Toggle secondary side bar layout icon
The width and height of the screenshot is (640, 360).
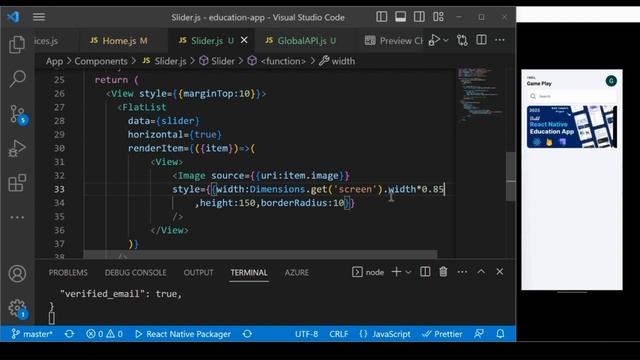tap(419, 17)
